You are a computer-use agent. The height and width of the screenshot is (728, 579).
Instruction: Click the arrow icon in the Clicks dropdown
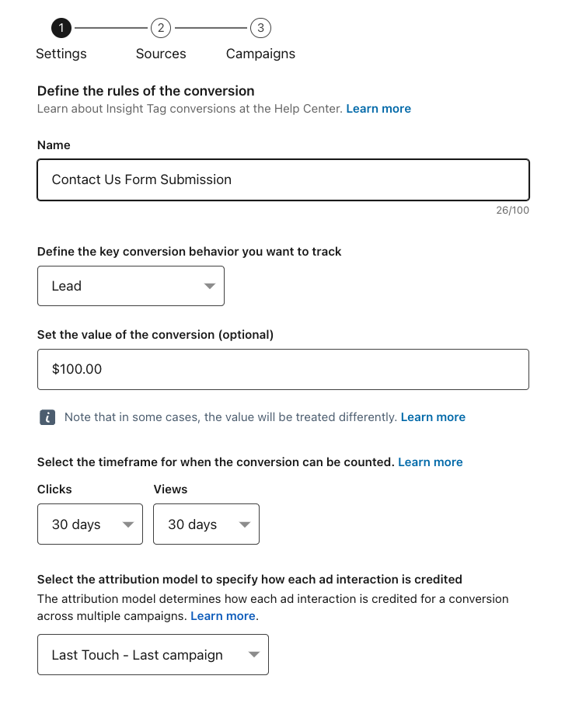128,524
